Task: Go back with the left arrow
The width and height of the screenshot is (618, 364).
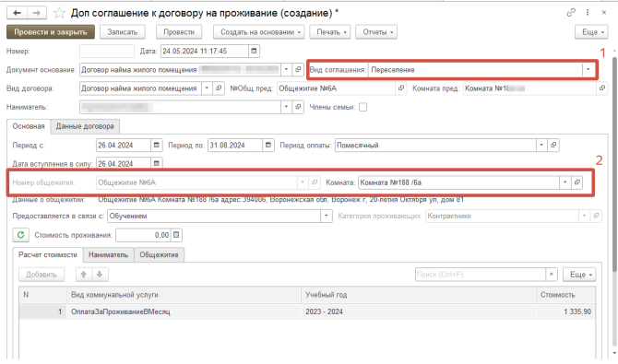Action: [x=17, y=13]
